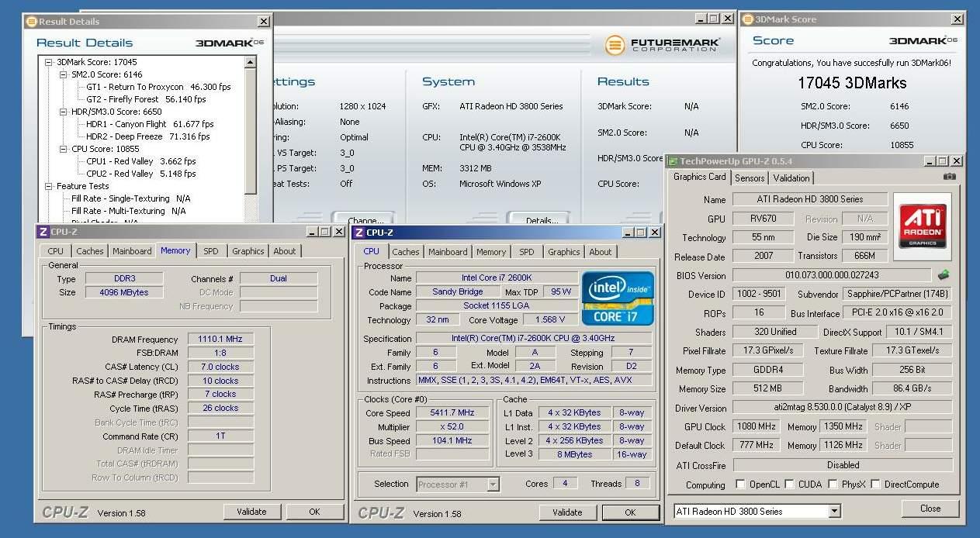Close the CPU-Z Memory window with X
The image size is (980, 538).
(338, 232)
